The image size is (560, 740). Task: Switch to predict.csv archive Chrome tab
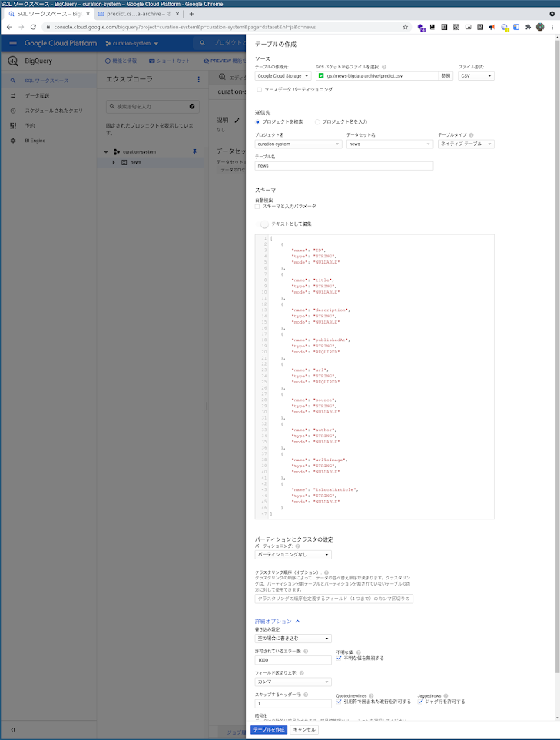pos(138,14)
